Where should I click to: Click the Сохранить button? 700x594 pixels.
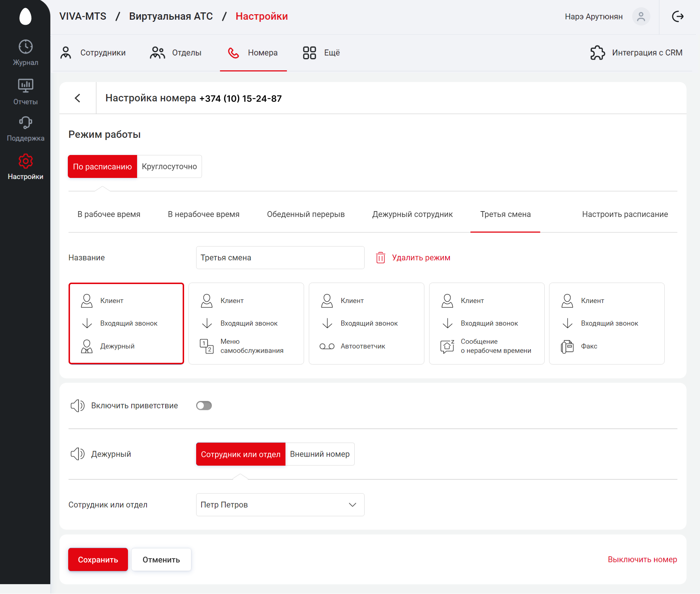[x=98, y=559]
